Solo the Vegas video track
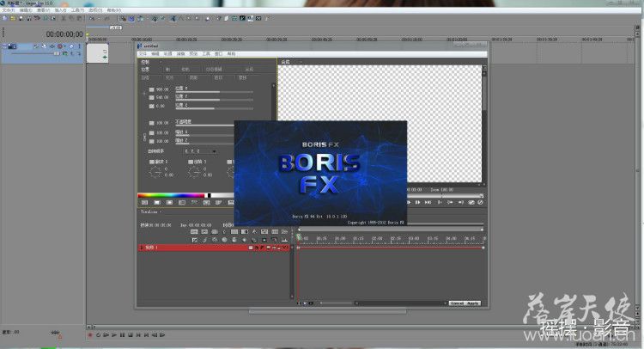The image size is (644, 349). (x=79, y=46)
